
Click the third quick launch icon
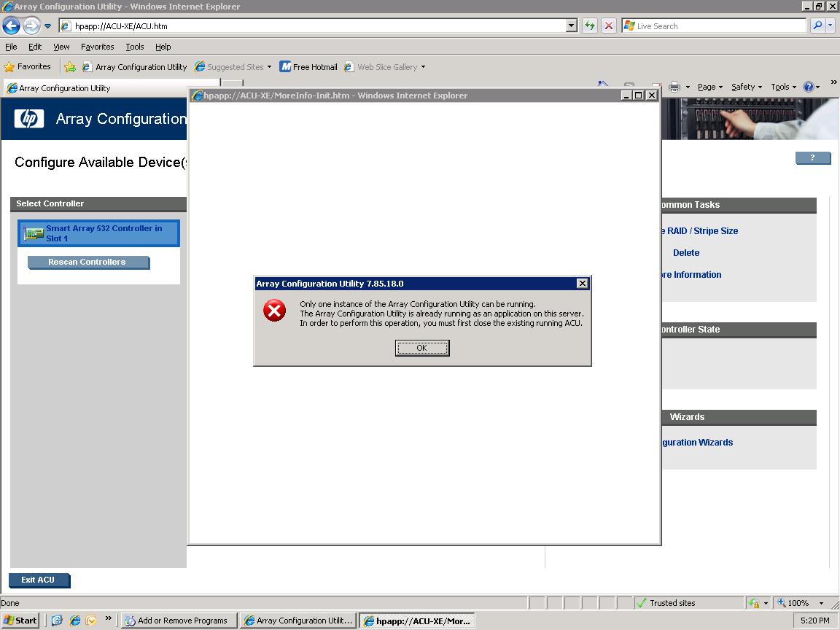coord(91,621)
